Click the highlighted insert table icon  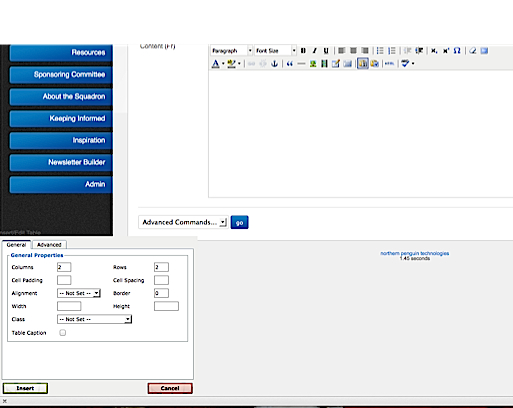(363, 63)
